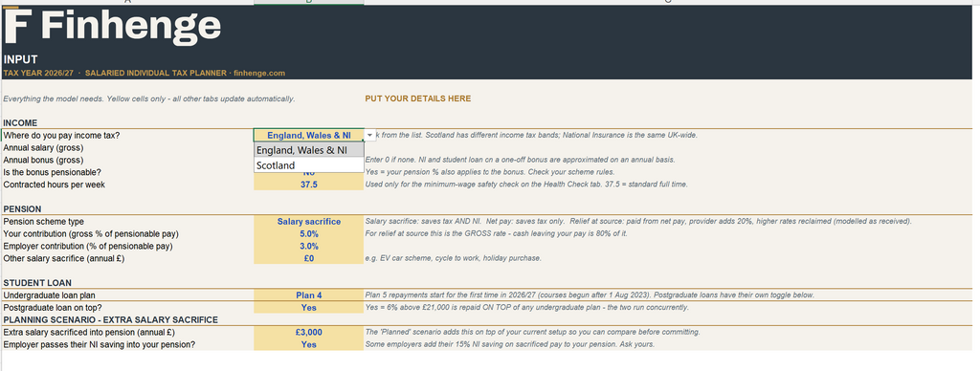980x371 pixels.
Task: Click the 'Plan 5 repayments start' note
Action: point(590,295)
